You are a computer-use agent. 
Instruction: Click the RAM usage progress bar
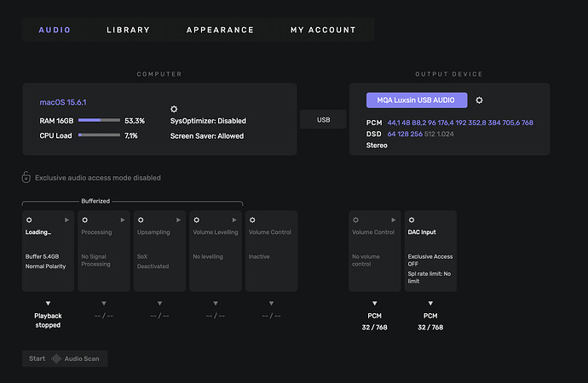tap(99, 121)
